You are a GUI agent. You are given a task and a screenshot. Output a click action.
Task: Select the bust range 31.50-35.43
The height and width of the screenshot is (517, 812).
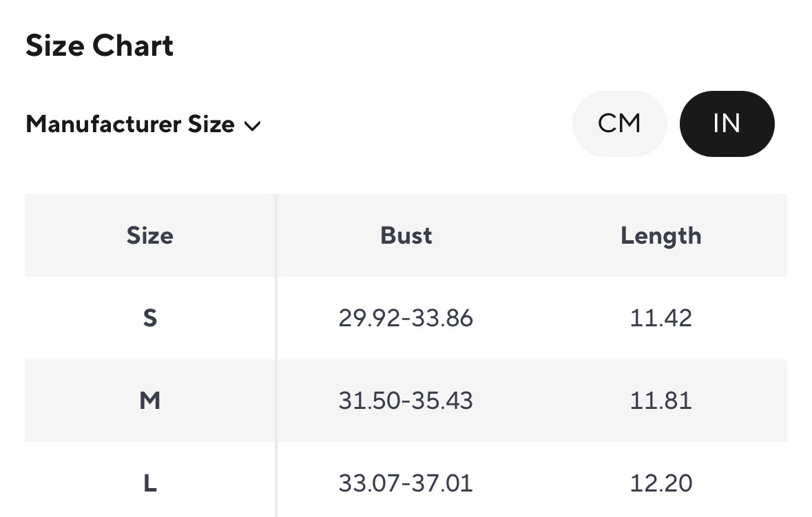pos(406,401)
